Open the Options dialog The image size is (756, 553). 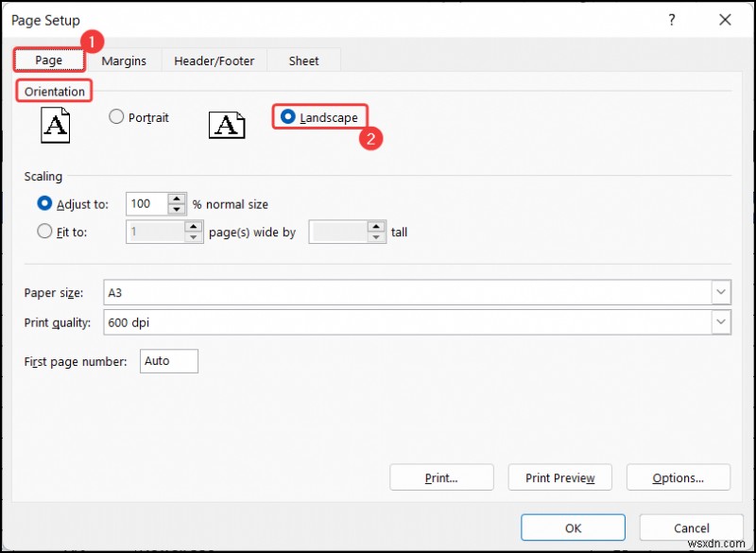pyautogui.click(x=679, y=477)
